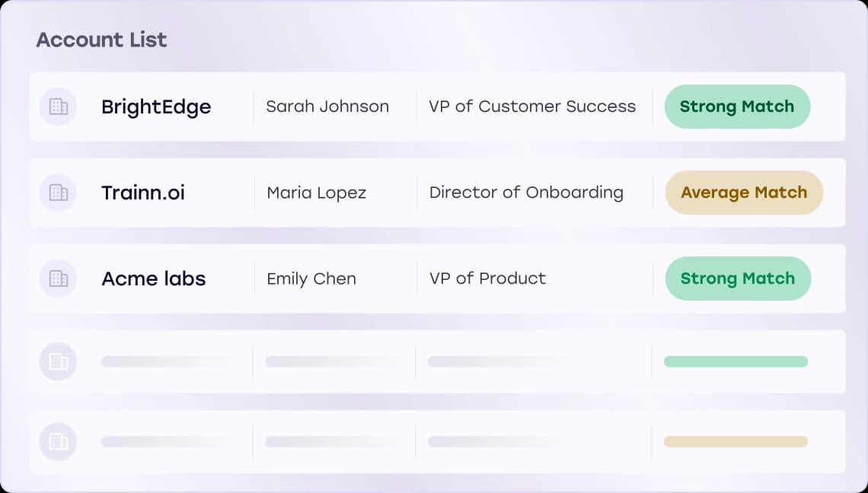Screen dimensions: 868x493
Task: Click the BrightEdge company building icon
Action: tap(58, 107)
